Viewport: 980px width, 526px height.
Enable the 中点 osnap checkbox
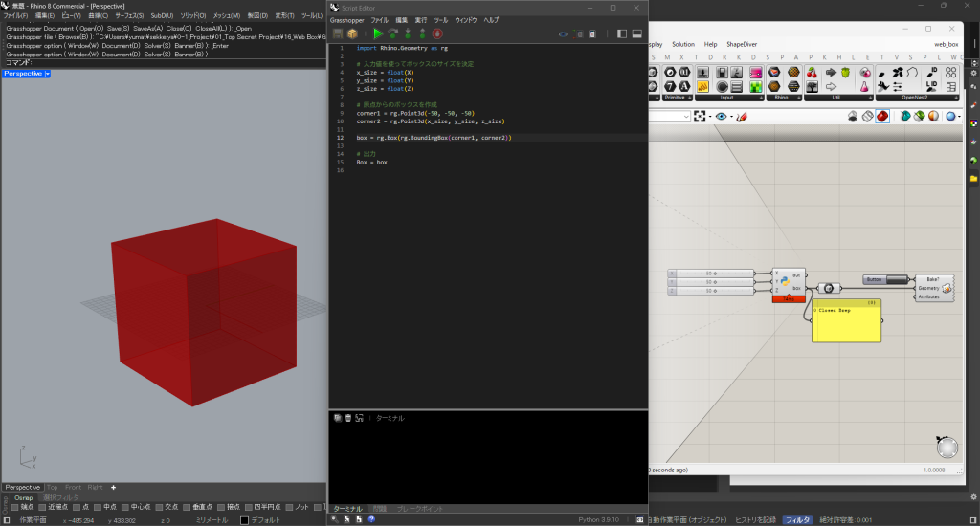pyautogui.click(x=97, y=507)
